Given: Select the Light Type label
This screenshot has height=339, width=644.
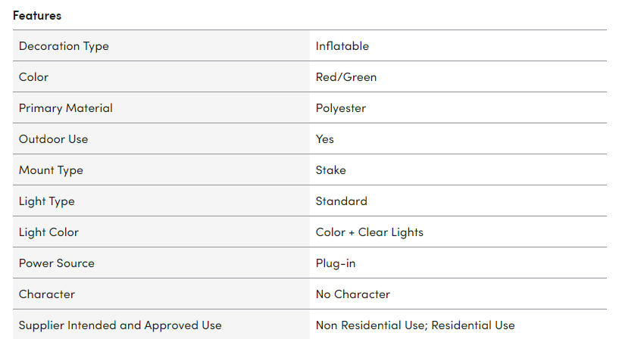Looking at the screenshot, I should [46, 201].
